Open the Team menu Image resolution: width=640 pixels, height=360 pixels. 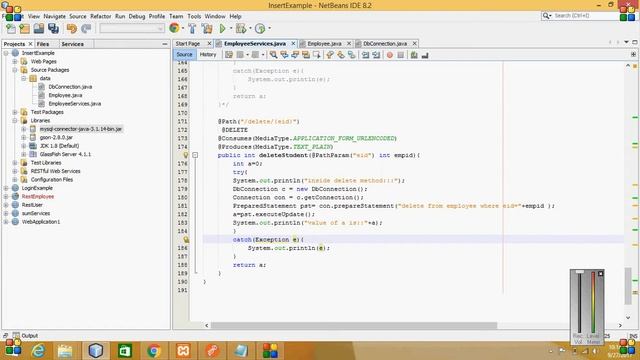point(176,16)
